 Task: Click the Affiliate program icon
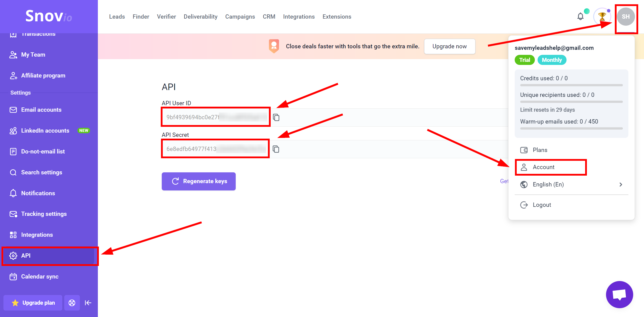click(x=13, y=76)
